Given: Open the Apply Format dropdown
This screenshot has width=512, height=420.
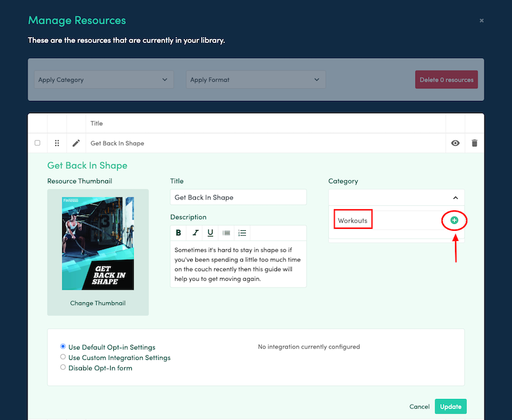Looking at the screenshot, I should pos(255,79).
